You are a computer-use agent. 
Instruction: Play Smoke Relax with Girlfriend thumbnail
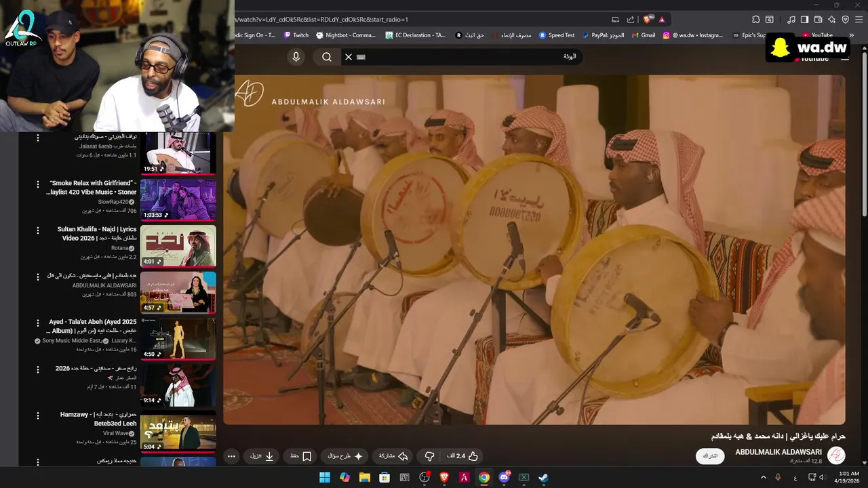pyautogui.click(x=178, y=199)
